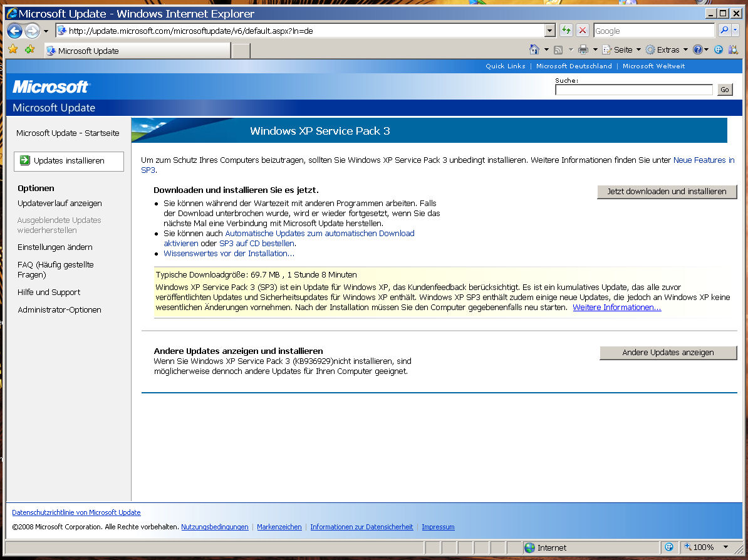This screenshot has height=560, width=748.
Task: Go to Microsoft Weltweit link
Action: tap(653, 66)
